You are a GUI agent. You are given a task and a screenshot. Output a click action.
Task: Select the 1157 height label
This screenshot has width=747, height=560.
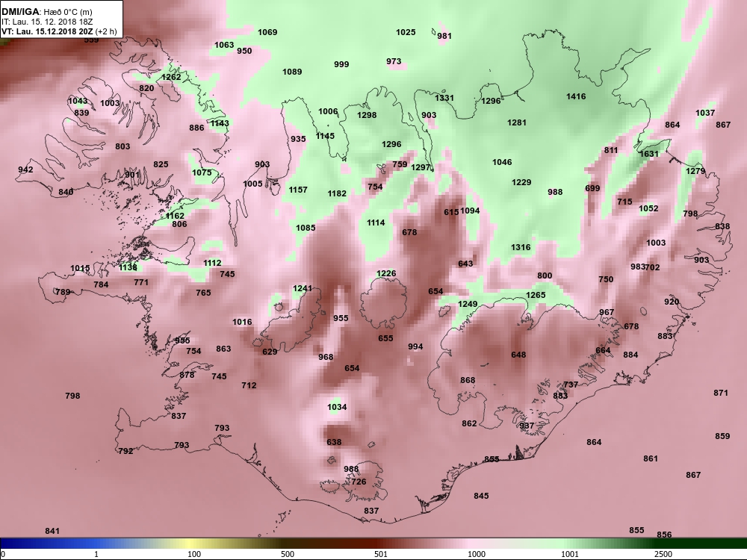point(298,190)
